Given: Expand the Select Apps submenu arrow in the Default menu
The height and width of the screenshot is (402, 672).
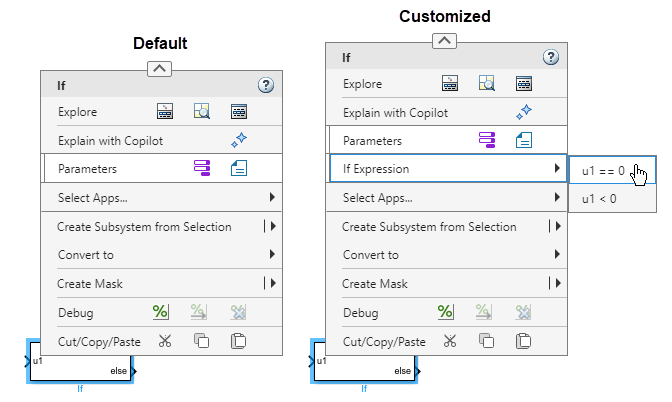Looking at the screenshot, I should [x=272, y=198].
